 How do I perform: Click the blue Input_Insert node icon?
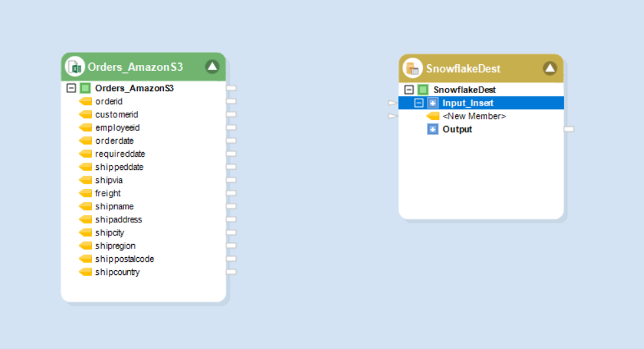pyautogui.click(x=433, y=103)
